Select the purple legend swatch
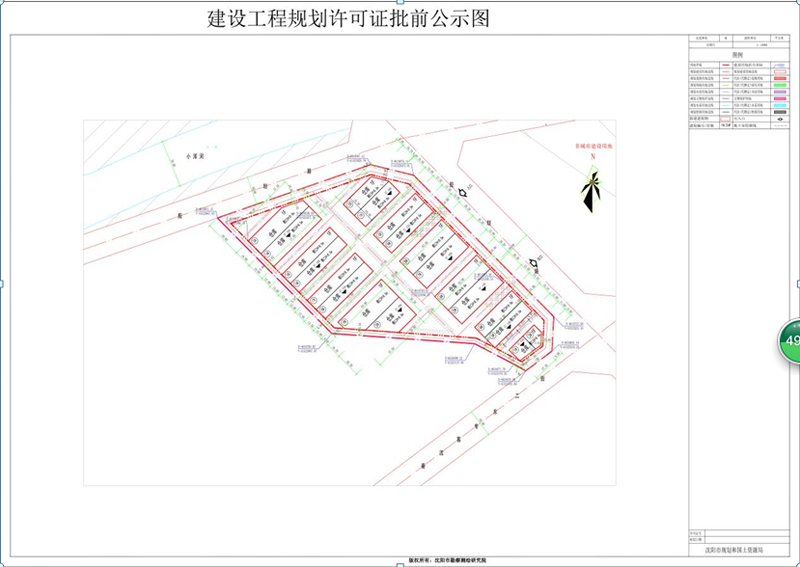Viewport: 800px width, 567px height. click(780, 92)
